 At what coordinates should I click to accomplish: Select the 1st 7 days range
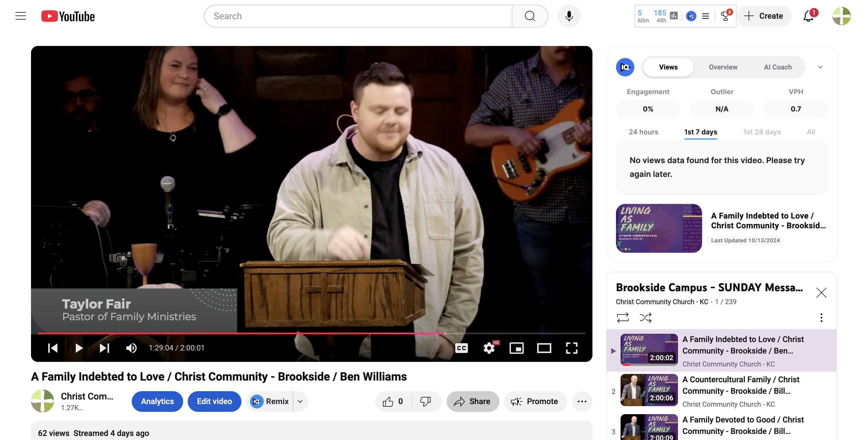tap(701, 132)
